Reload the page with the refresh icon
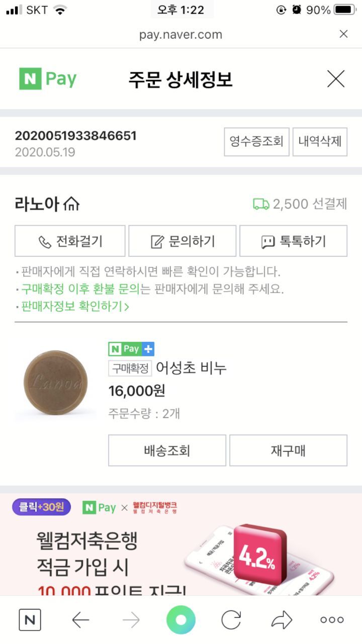This screenshot has width=362, height=644. [x=231, y=620]
